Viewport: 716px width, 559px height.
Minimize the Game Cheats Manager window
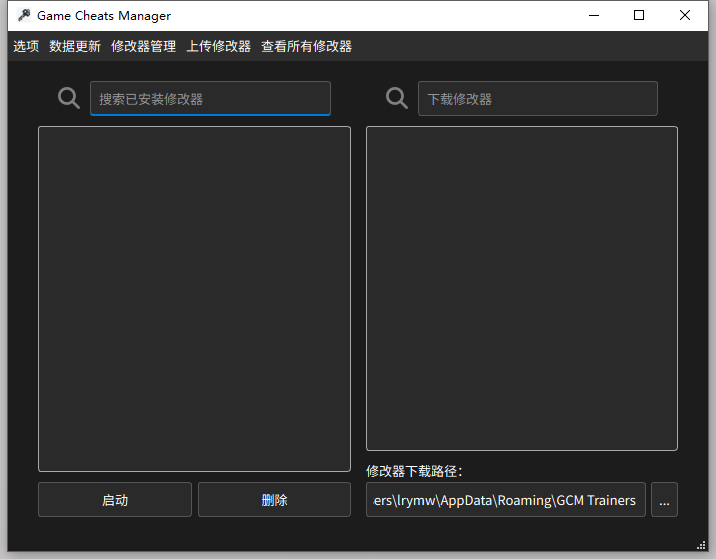point(593,15)
